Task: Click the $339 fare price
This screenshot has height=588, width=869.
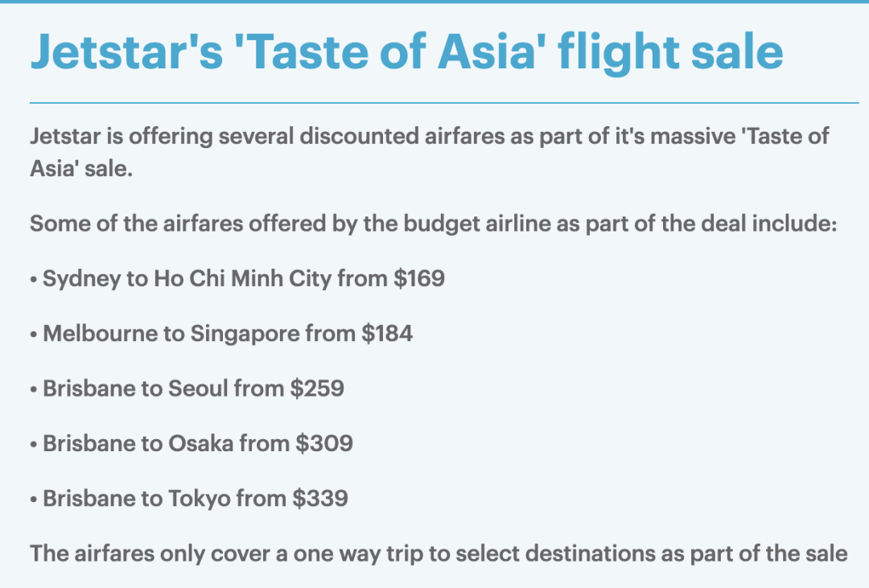Action: coord(319,498)
